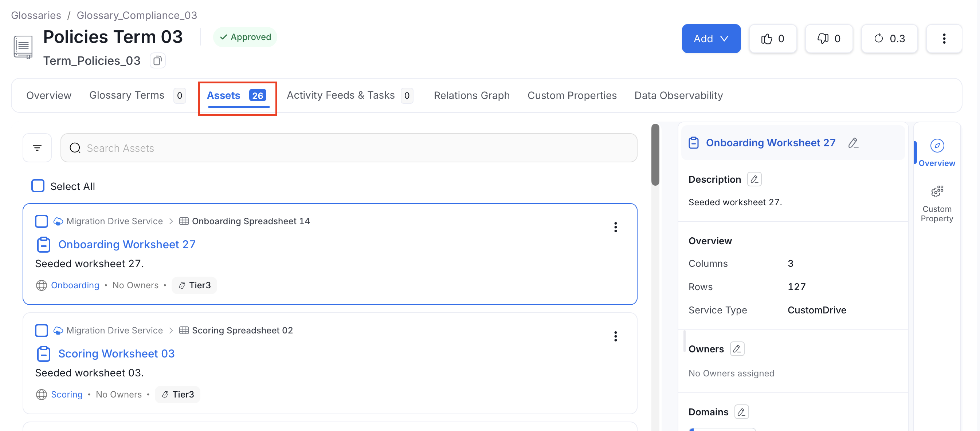The height and width of the screenshot is (431, 980).
Task: Edit the Description in side panel
Action: point(754,179)
